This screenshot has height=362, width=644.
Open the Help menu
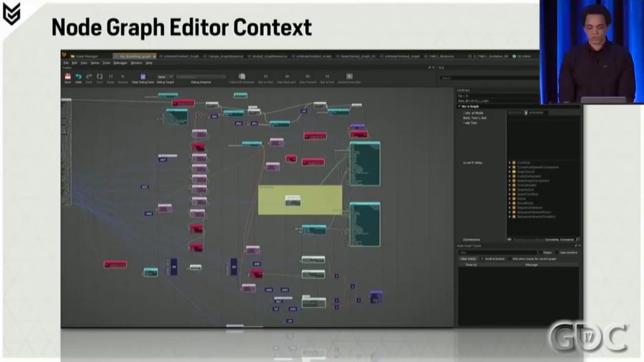[149, 63]
